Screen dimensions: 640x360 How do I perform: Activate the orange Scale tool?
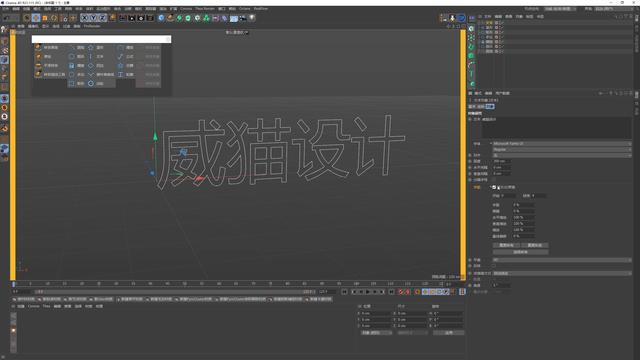click(x=45, y=18)
